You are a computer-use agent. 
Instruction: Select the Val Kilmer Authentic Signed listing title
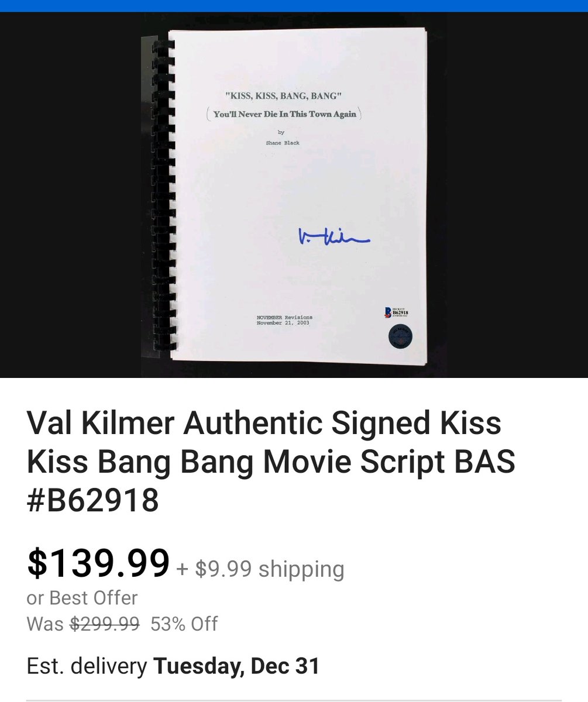[x=270, y=462]
